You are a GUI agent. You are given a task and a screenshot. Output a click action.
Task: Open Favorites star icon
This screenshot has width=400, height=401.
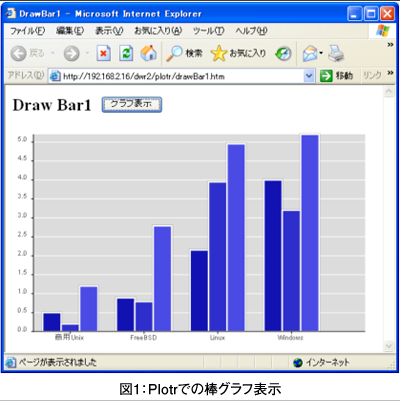click(x=219, y=53)
